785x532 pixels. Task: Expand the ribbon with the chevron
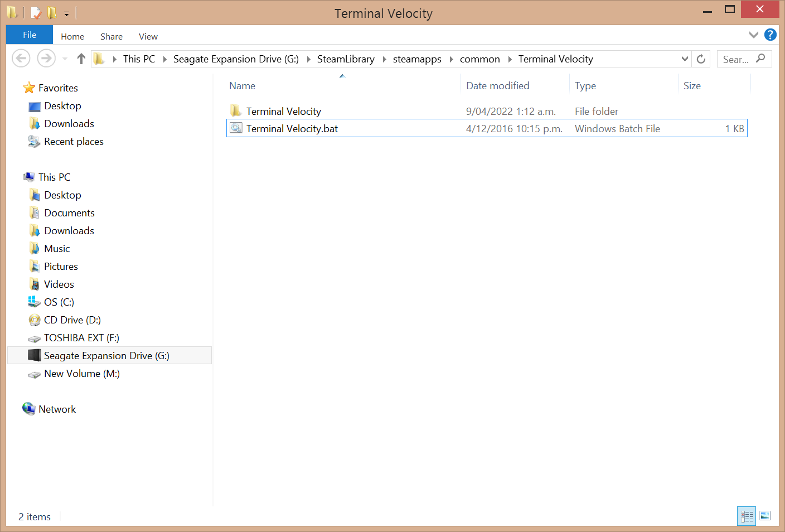click(x=754, y=35)
